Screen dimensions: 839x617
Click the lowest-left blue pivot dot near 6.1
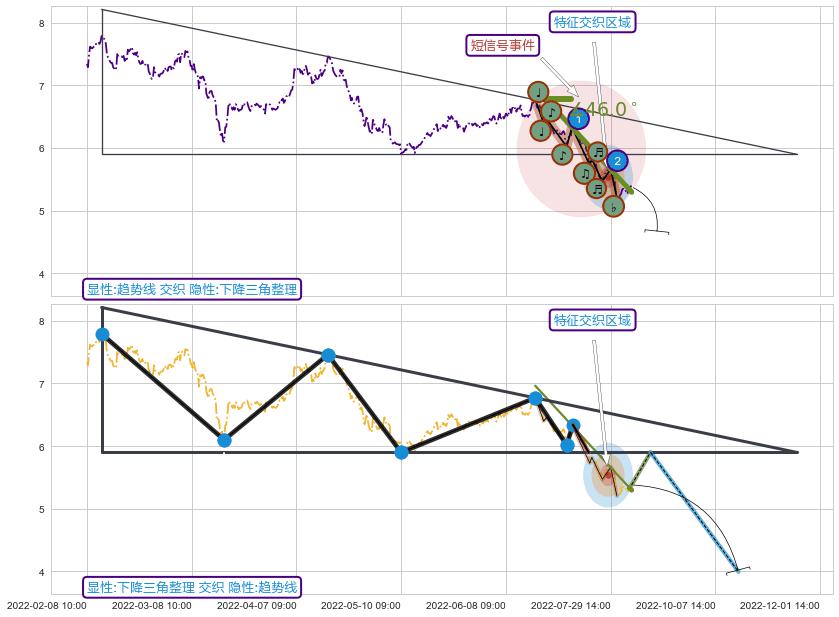point(224,440)
